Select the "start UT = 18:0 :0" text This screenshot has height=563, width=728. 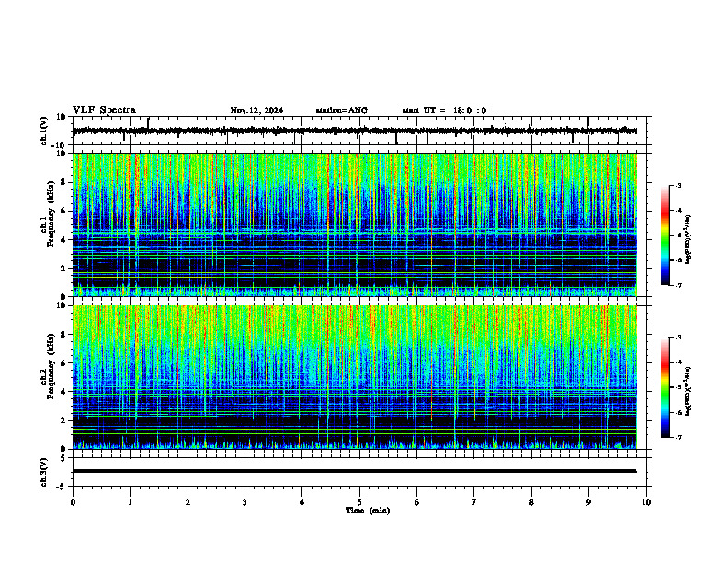click(x=444, y=110)
